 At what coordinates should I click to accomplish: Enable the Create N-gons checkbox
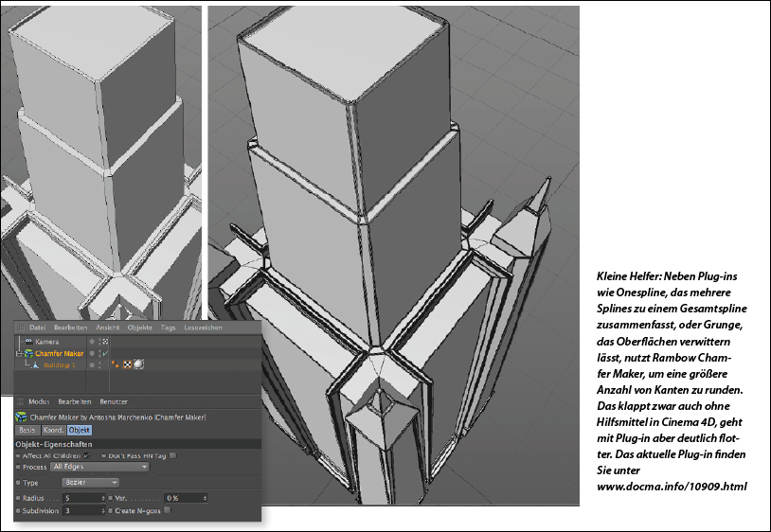tap(168, 510)
